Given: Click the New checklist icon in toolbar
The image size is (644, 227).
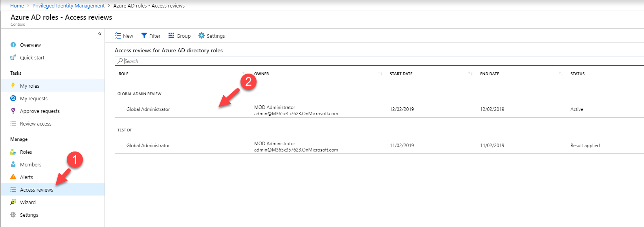Looking at the screenshot, I should (118, 36).
